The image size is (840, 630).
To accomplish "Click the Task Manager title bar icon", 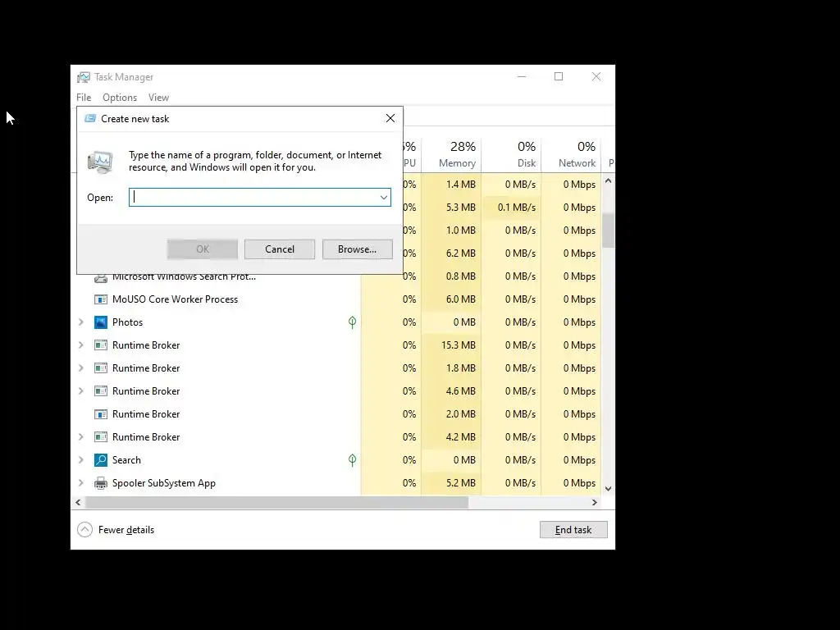I will (84, 77).
